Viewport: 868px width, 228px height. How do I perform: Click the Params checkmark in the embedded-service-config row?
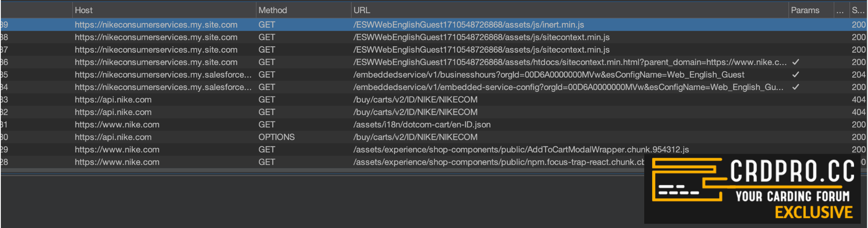(x=796, y=87)
